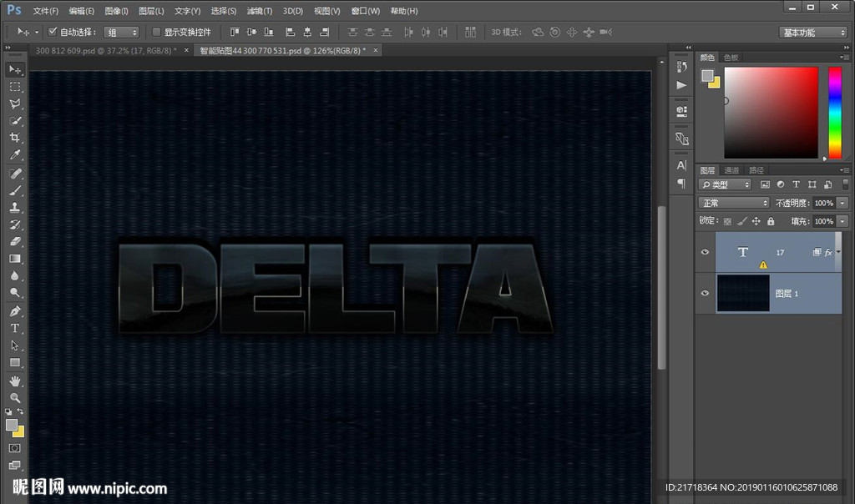Select the Eraser tool

(15, 241)
